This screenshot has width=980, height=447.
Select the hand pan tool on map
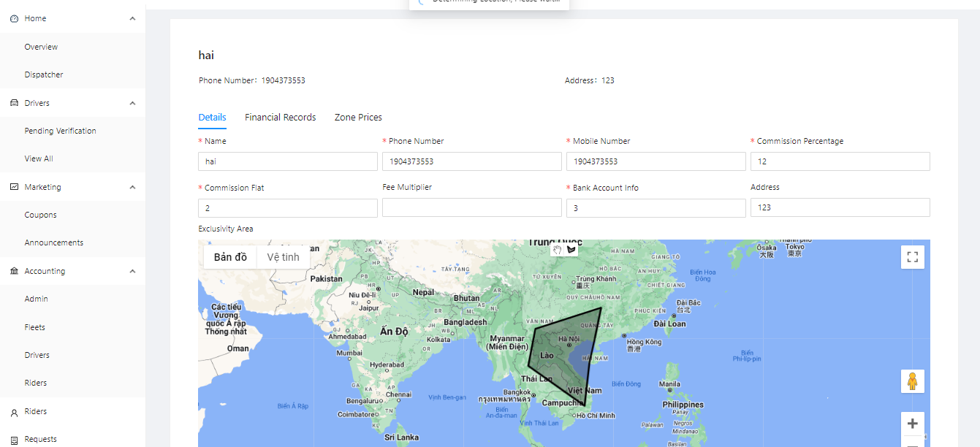tap(557, 250)
